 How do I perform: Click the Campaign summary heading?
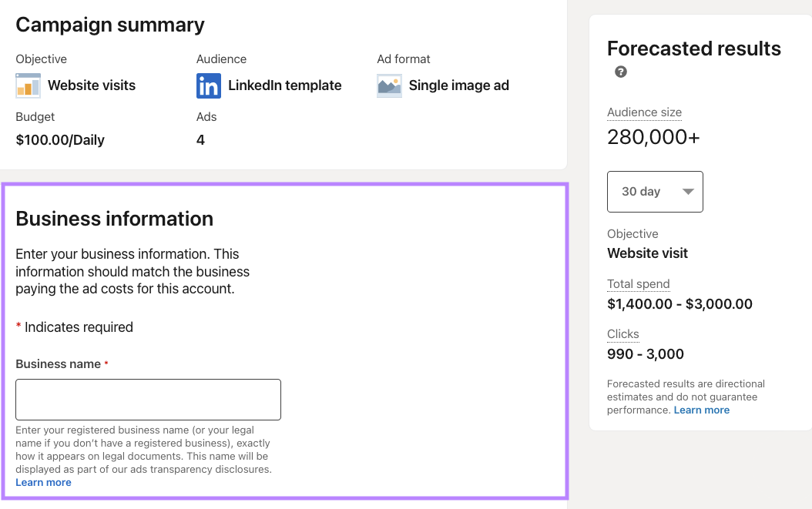[x=109, y=25]
